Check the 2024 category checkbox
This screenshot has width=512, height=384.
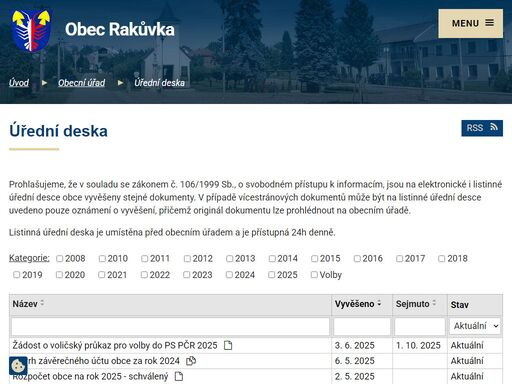click(229, 275)
